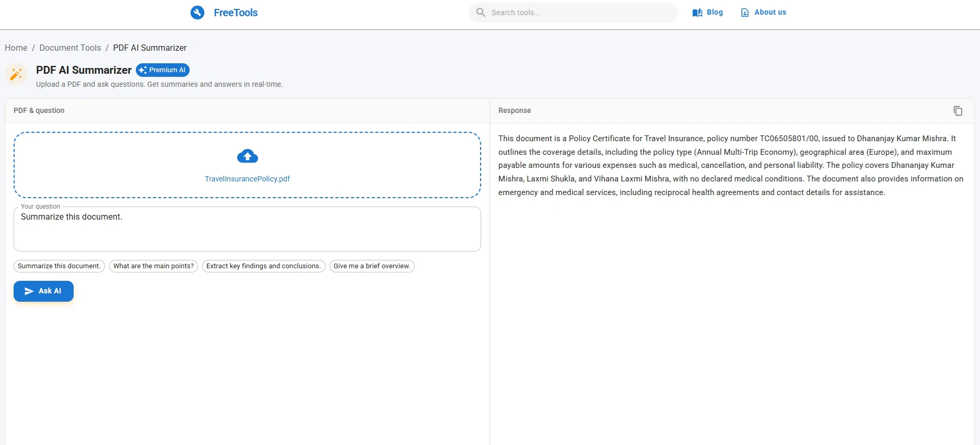
Task: Click the About us document icon
Action: click(745, 13)
